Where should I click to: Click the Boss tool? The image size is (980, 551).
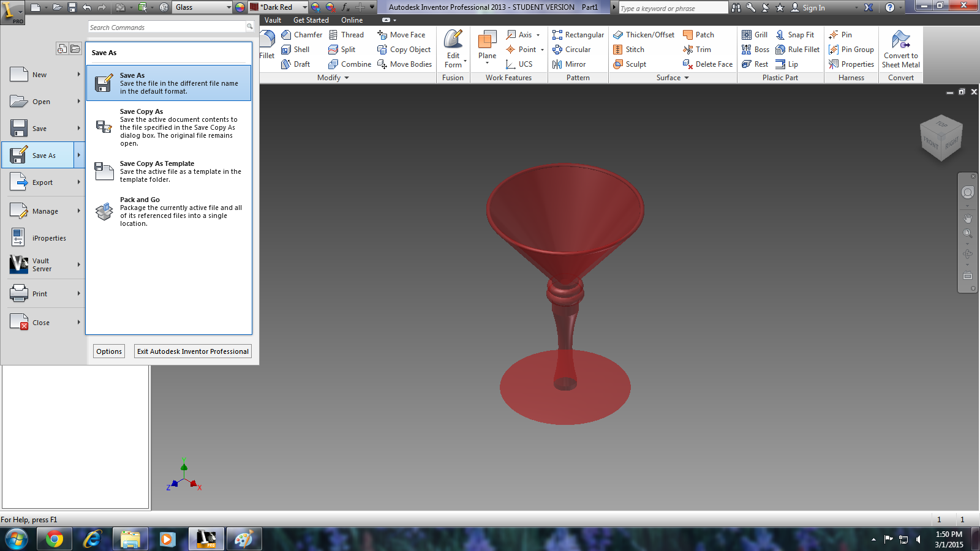coord(755,50)
